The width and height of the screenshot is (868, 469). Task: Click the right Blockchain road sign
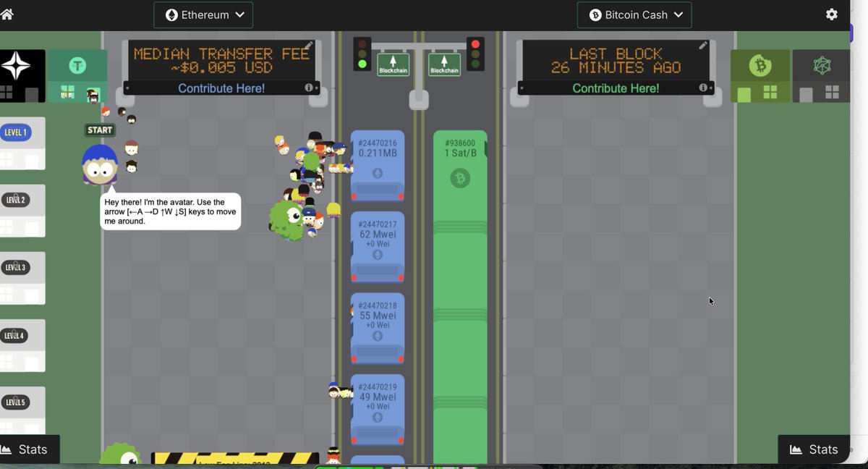coord(444,64)
